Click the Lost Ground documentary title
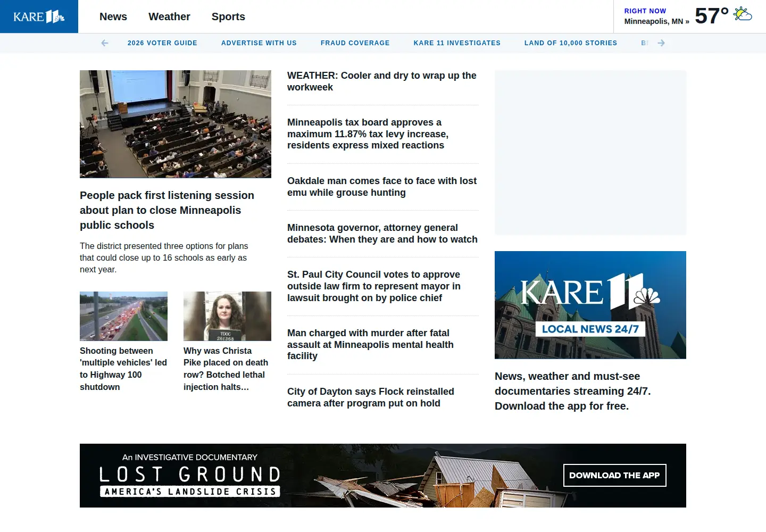This screenshot has width=766, height=532. tap(190, 475)
